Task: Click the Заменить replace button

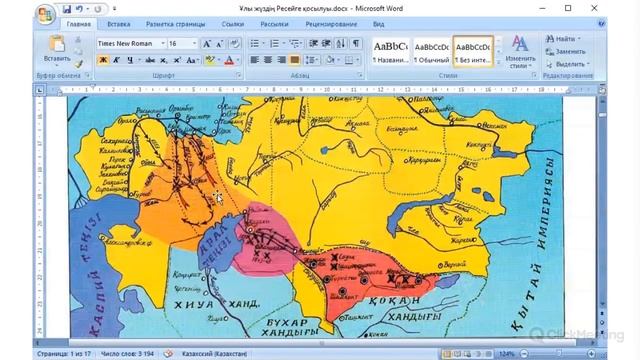Action: pyautogui.click(x=566, y=52)
